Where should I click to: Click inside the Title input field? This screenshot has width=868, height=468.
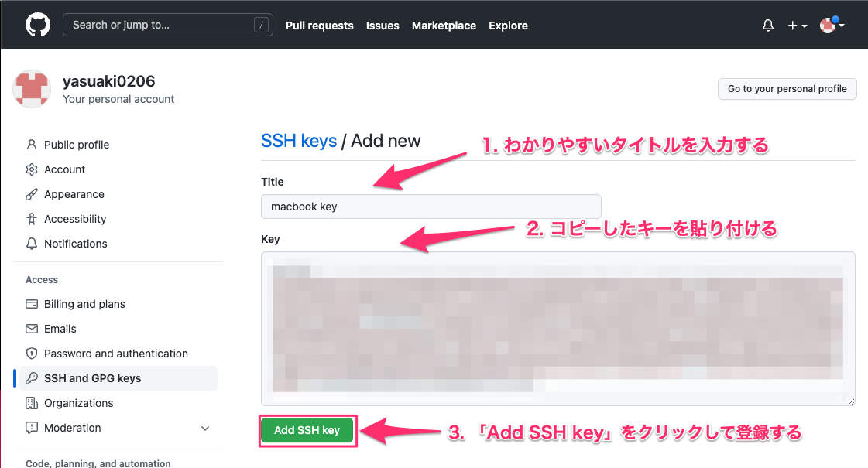coord(431,207)
